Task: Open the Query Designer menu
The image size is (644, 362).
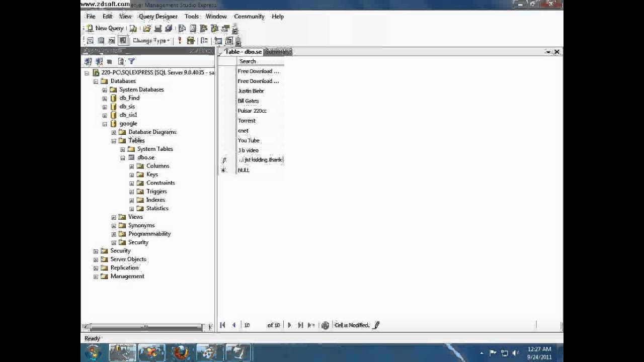Action: [x=158, y=17]
